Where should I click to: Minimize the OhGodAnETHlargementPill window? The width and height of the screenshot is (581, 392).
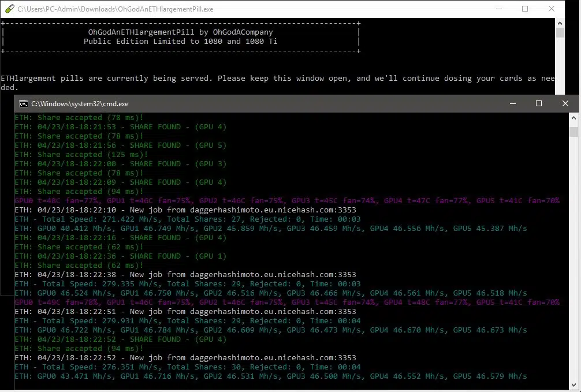[x=498, y=9]
